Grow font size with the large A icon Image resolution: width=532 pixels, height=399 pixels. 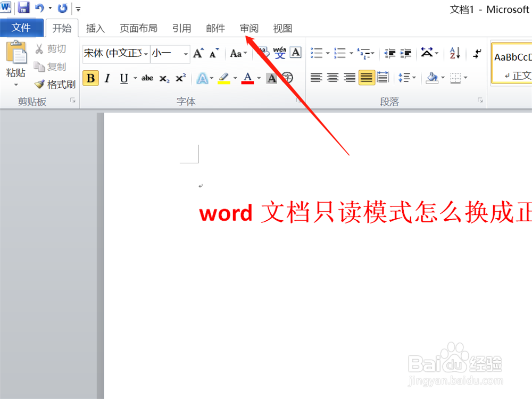[x=198, y=53]
